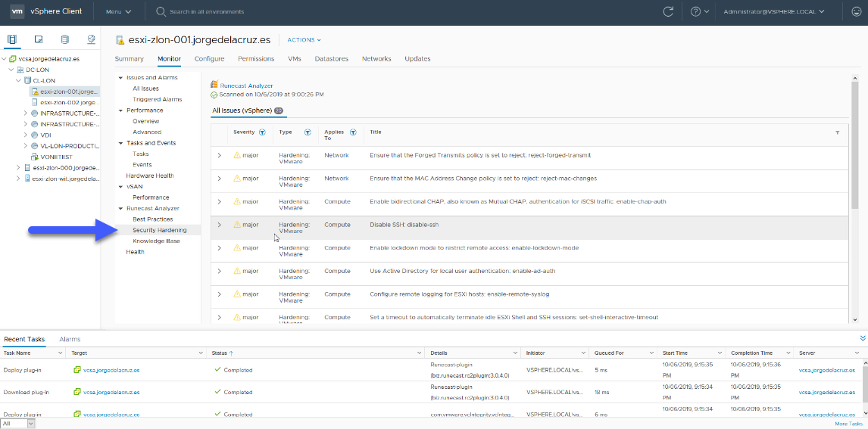This screenshot has height=429, width=868.
Task: Click the Runecast Analyzer logo icon
Action: point(215,85)
